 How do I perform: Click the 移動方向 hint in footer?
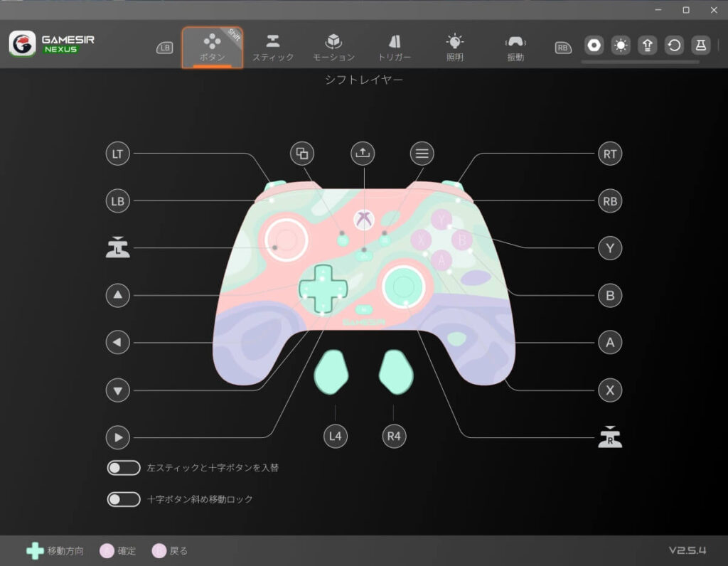coord(55,550)
